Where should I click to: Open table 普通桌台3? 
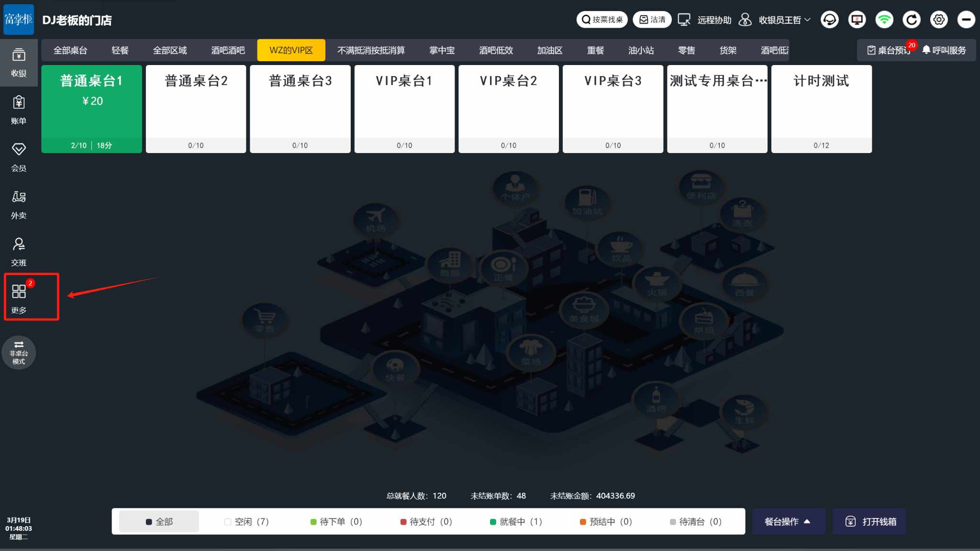point(300,109)
